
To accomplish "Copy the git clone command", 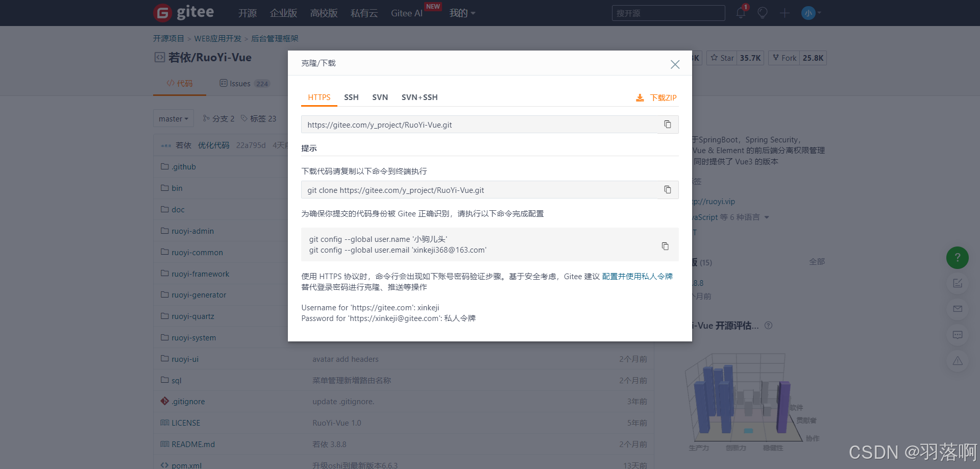I will [x=667, y=190].
